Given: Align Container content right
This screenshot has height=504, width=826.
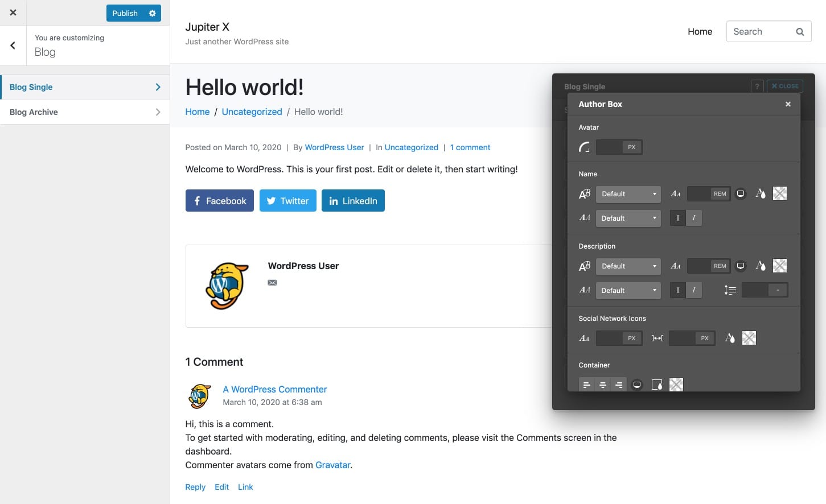Looking at the screenshot, I should (619, 385).
